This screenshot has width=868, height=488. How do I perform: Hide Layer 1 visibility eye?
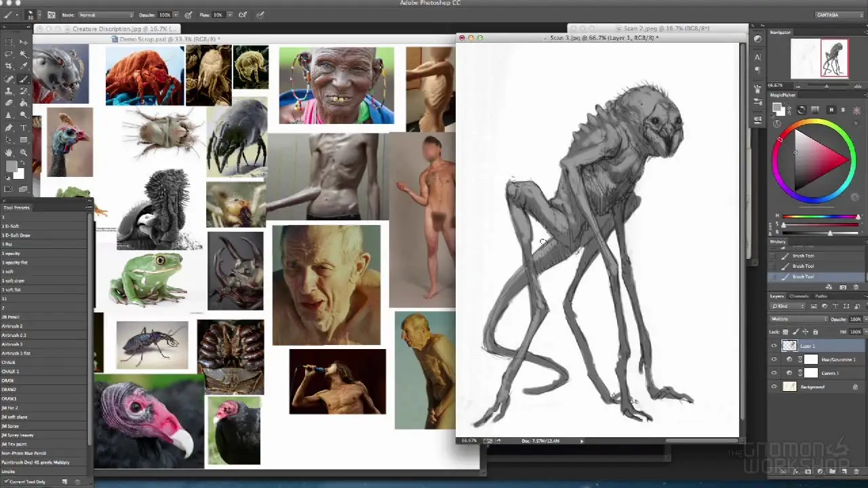pos(774,346)
